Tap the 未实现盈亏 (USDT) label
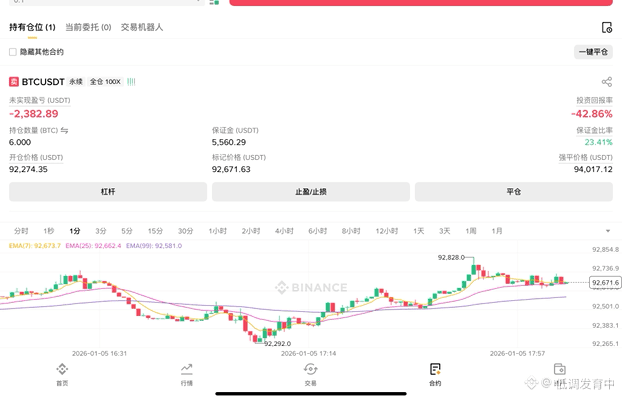The height and width of the screenshot is (400, 622). (x=40, y=100)
